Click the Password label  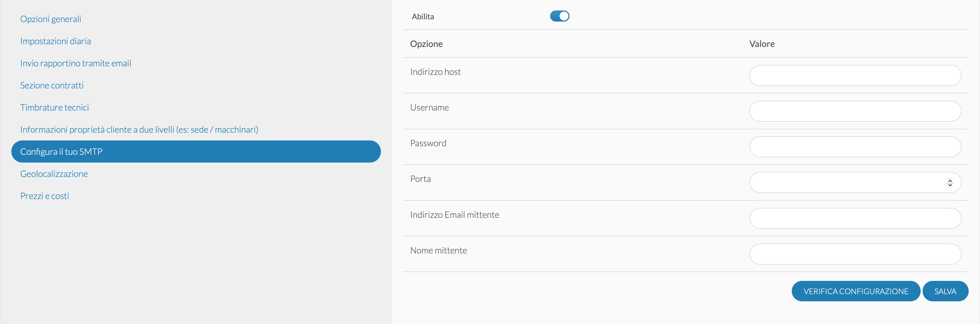point(428,143)
